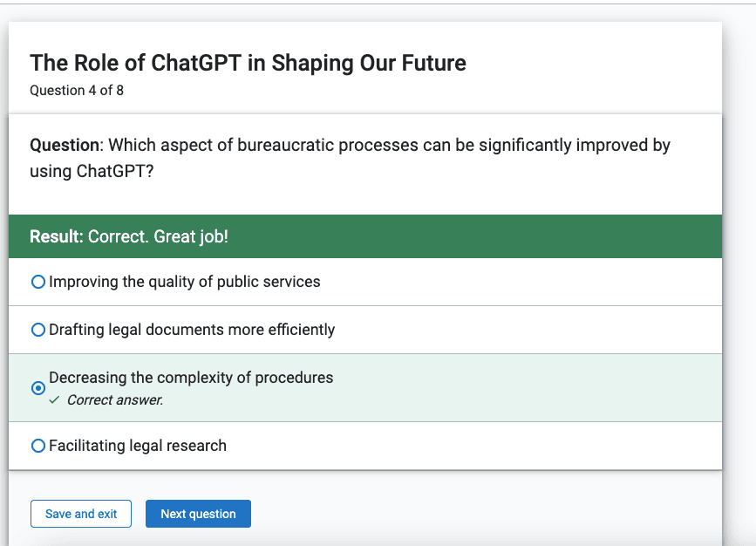Pick the Facilitating legal research radio circle

coord(38,446)
